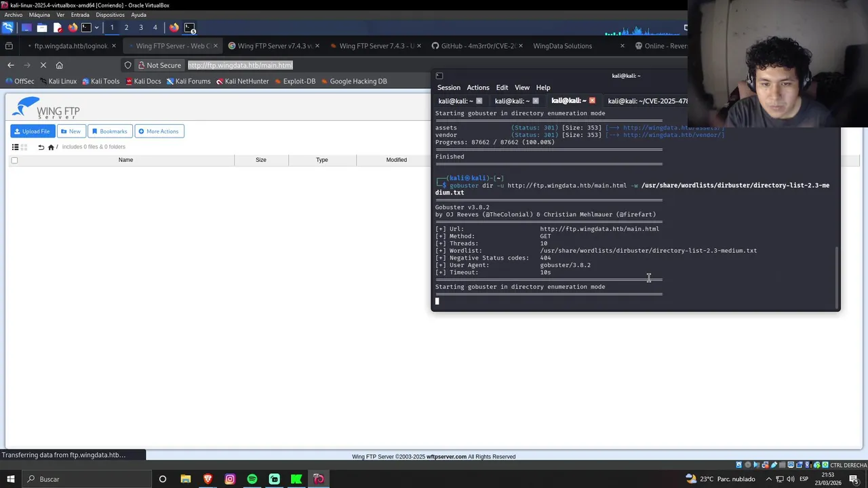Screen dimensions: 868x488
Task: Switch to workspace 1 in Kali panel
Action: (x=112, y=28)
